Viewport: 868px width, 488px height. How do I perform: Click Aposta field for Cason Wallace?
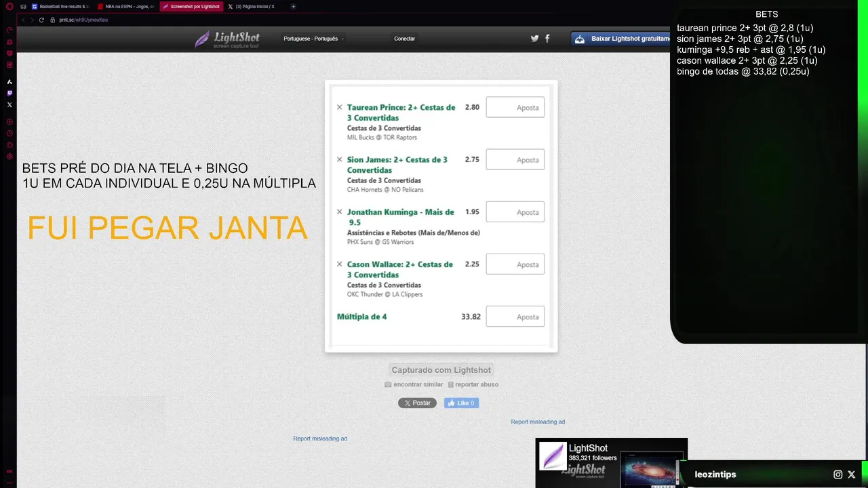[515, 264]
